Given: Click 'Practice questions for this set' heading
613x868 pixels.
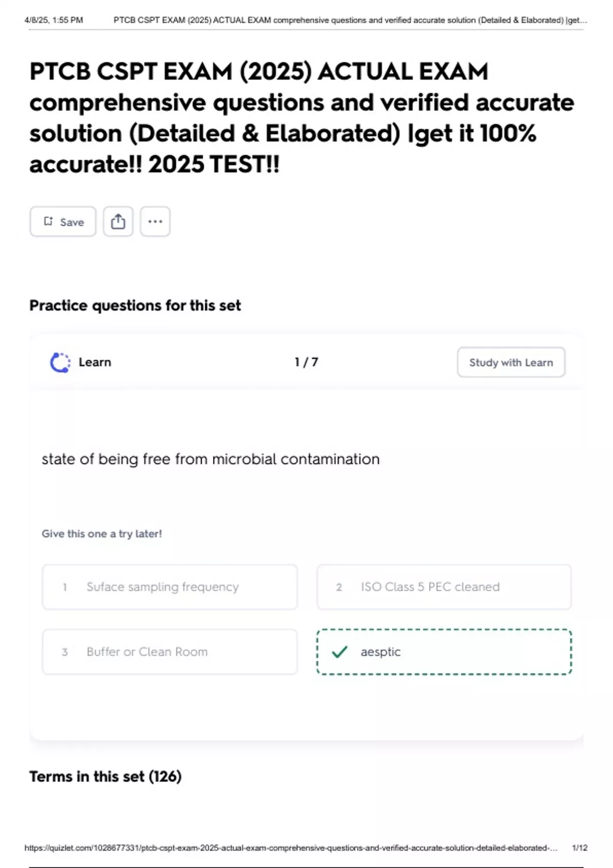Looking at the screenshot, I should (x=135, y=305).
